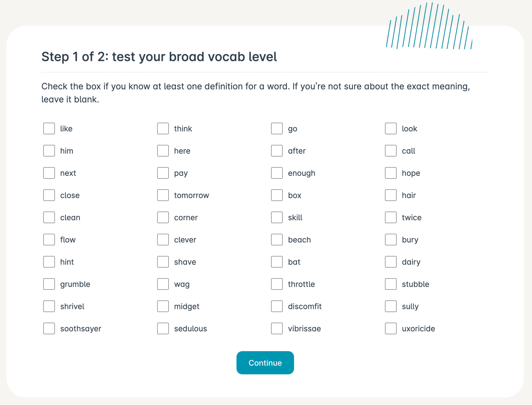Tick the 'think' checkbox

[163, 129]
